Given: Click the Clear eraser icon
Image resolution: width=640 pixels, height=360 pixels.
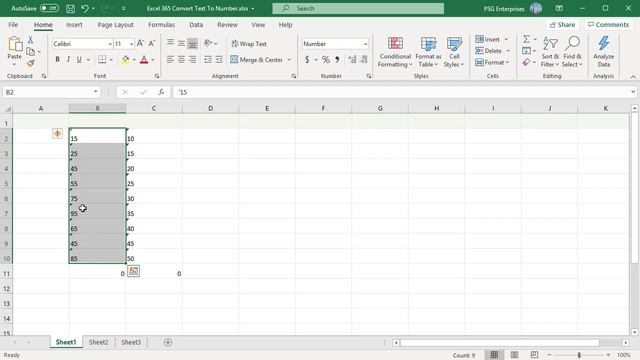Looking at the screenshot, I should click(x=527, y=62).
